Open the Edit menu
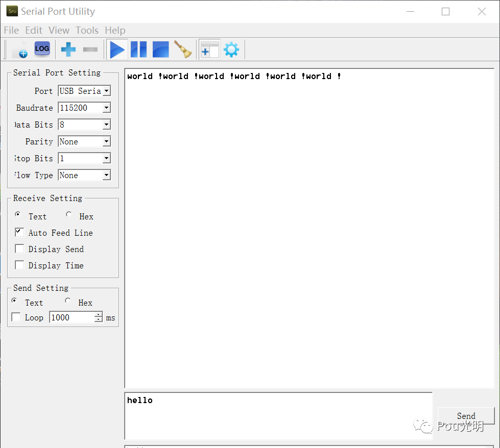The height and width of the screenshot is (448, 500). tap(34, 30)
